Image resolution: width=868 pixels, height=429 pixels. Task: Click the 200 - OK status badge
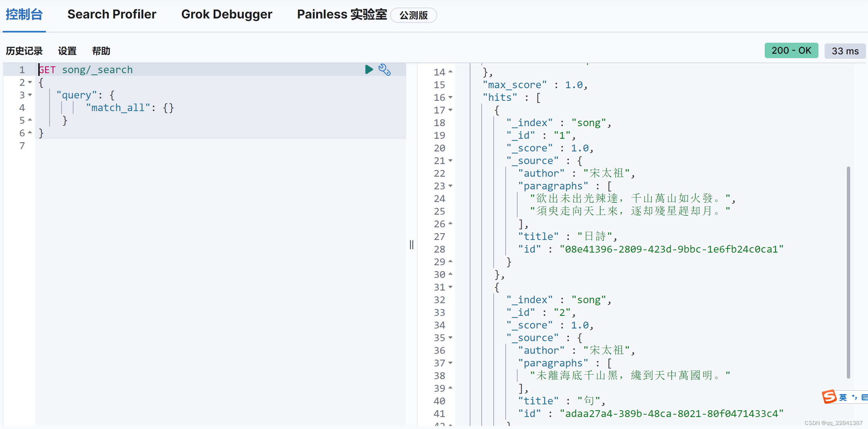(791, 51)
